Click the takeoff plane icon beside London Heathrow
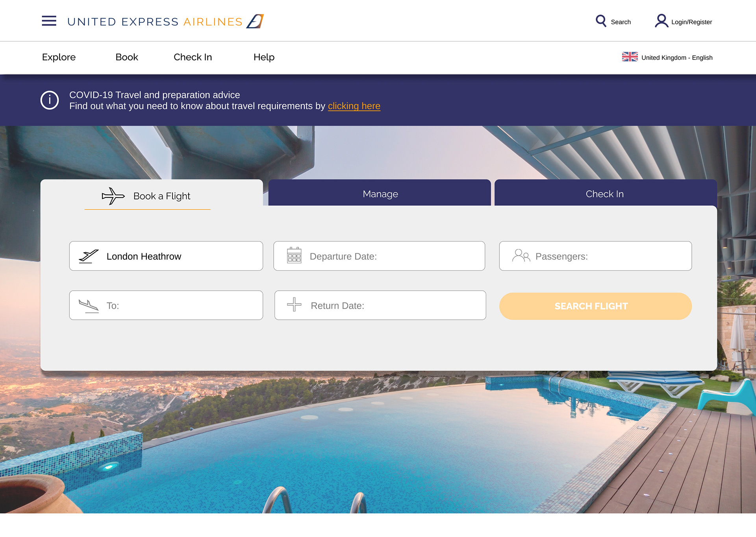This screenshot has height=537, width=756. [x=89, y=256]
